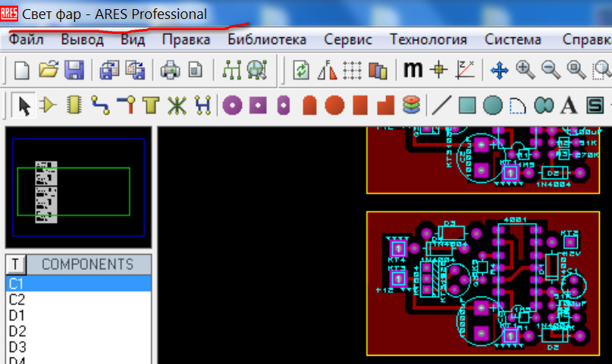This screenshot has width=612, height=364.
Task: Toggle metric units with the m icon
Action: 413,70
